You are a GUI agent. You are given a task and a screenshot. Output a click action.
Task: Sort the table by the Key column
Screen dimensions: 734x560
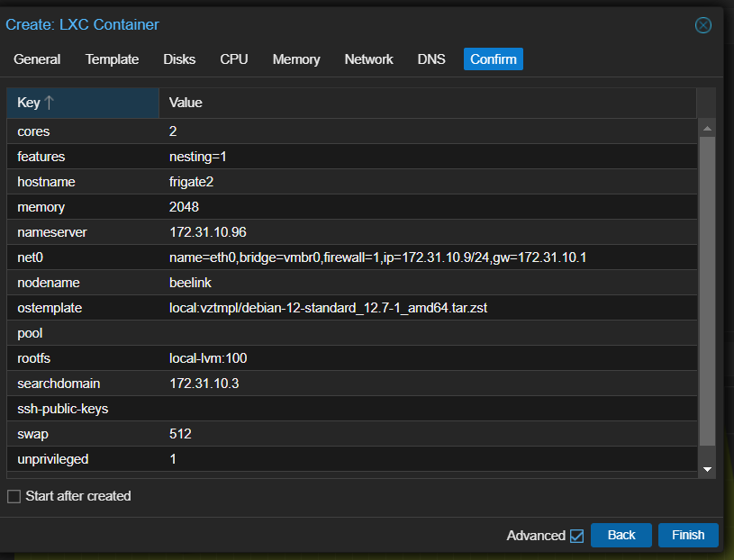click(82, 102)
